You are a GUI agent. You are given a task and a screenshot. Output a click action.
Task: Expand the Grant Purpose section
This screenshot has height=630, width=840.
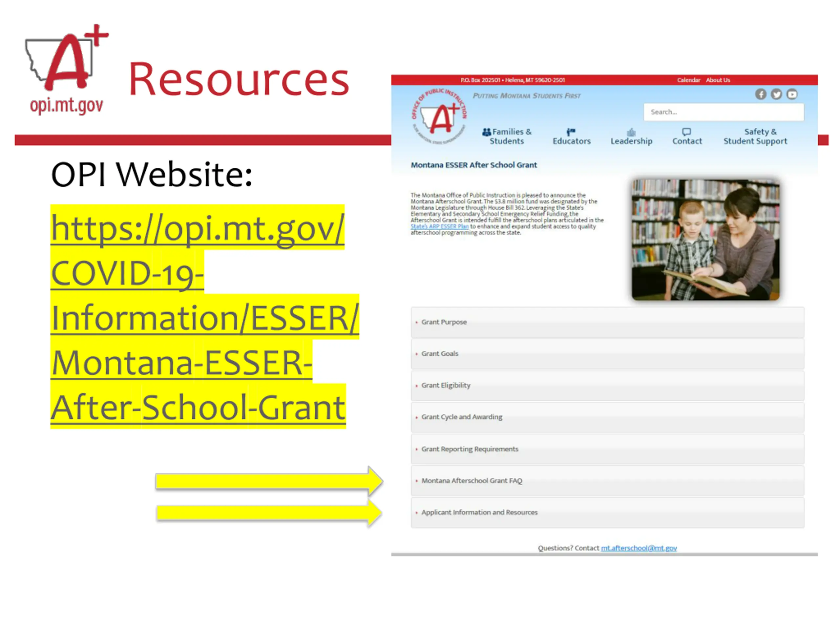coord(607,322)
